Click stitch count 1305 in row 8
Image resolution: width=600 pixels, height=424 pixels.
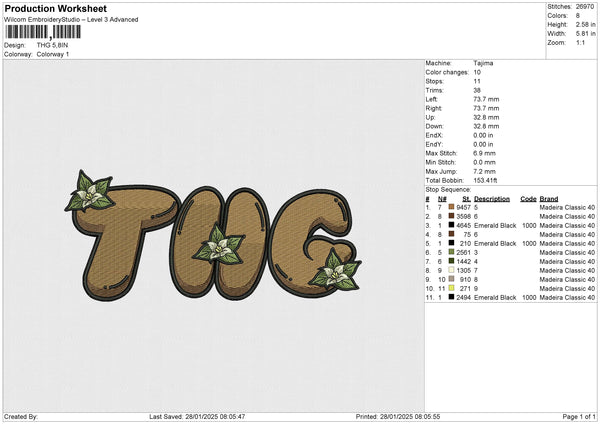[x=463, y=270]
